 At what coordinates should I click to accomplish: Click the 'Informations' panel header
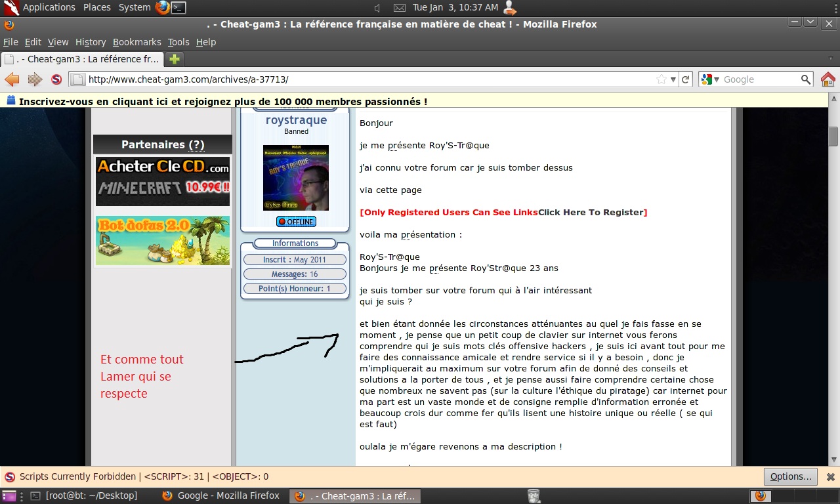click(295, 243)
